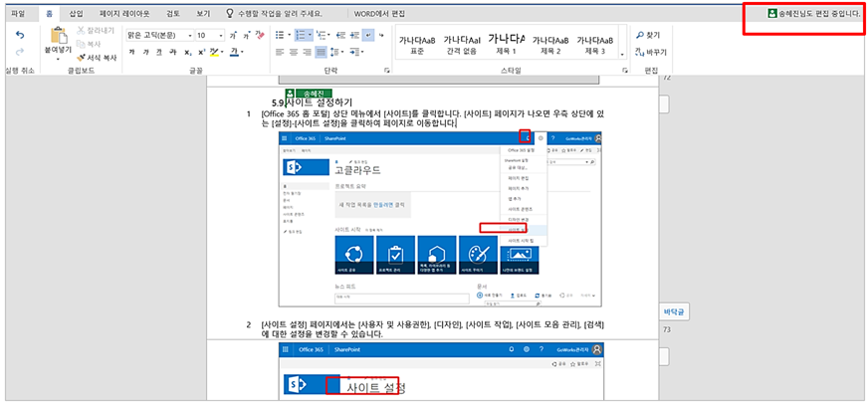Click the Undo arrow icon
The width and height of the screenshot is (868, 404).
click(19, 35)
